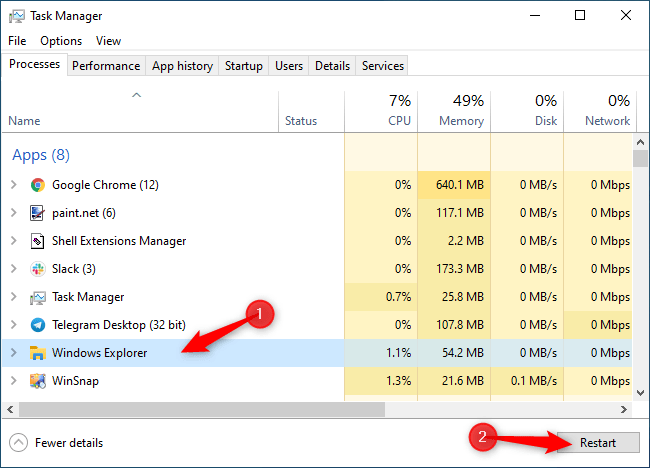Screen dimensions: 650x468
Task: Switch to the Services tab
Action: tap(383, 66)
